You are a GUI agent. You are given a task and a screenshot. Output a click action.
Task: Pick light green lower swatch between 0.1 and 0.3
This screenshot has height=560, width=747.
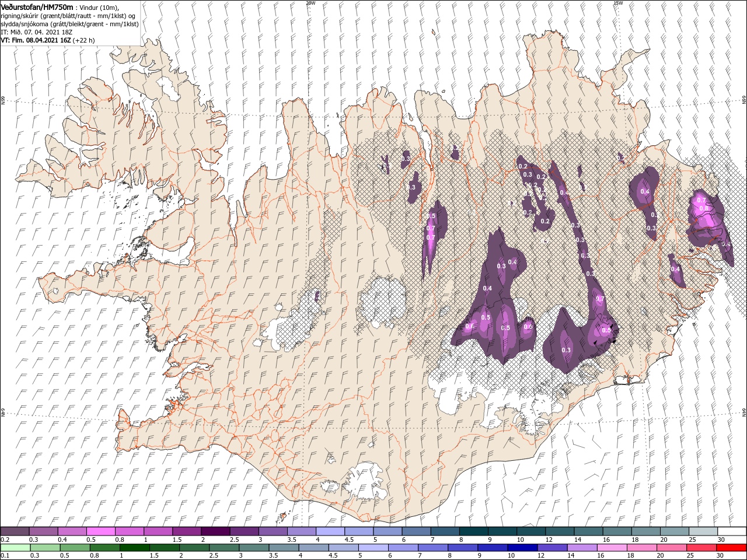[15, 548]
